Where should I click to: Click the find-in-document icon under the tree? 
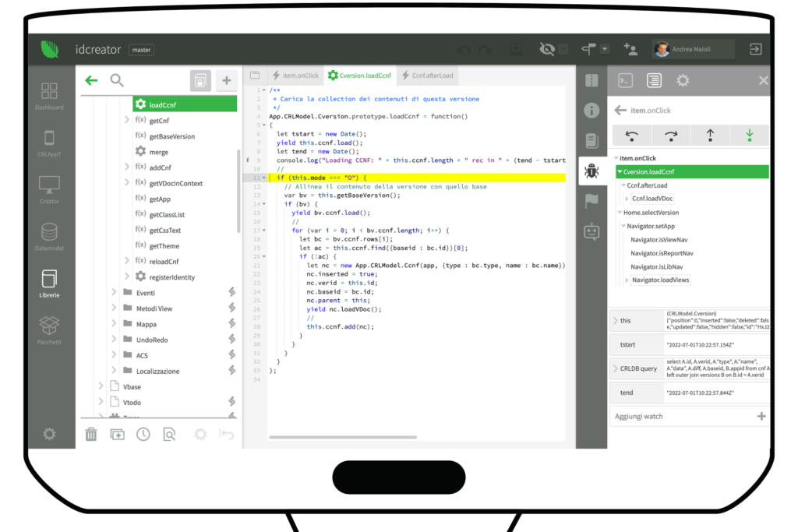click(169, 434)
